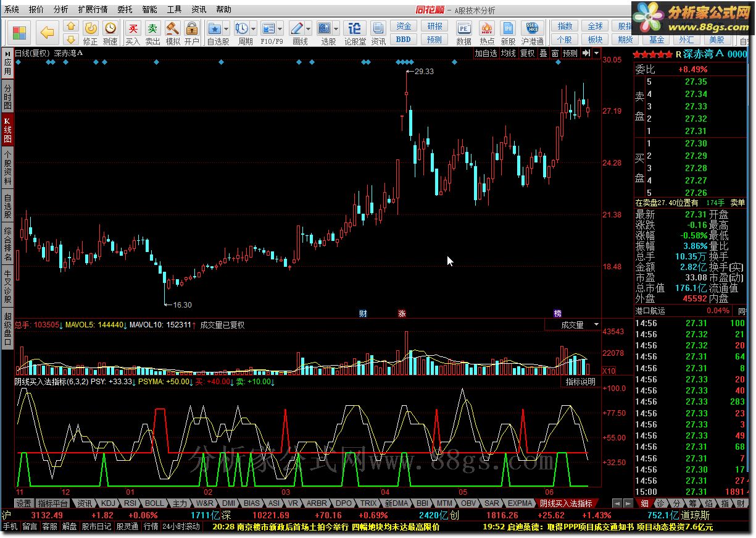Image resolution: width=756 pixels, height=538 pixels.
Task: Click the 涨 marker on the chart
Action: pos(402,313)
